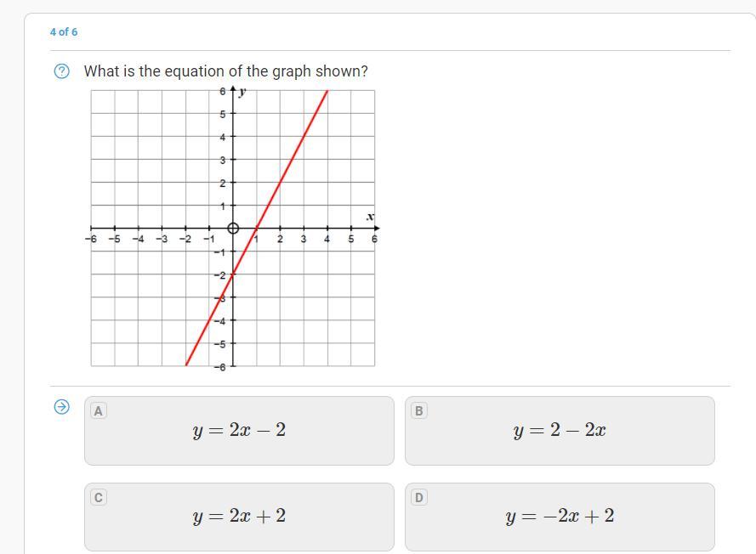Screen dimensions: 756x554
Task: Click the blue arrow circle icon
Action: tap(62, 407)
